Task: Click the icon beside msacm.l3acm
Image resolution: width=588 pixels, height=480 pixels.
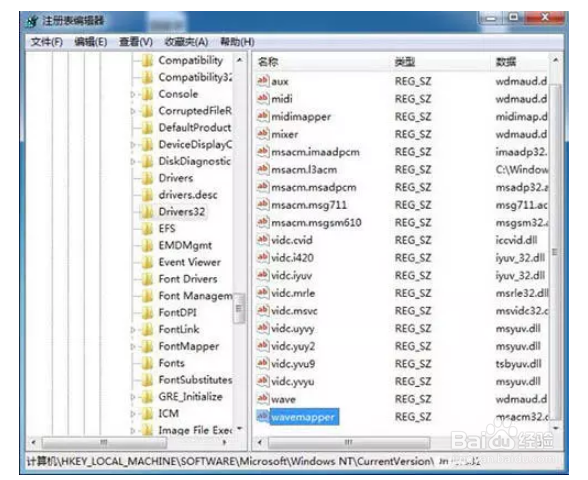Action: click(x=263, y=169)
